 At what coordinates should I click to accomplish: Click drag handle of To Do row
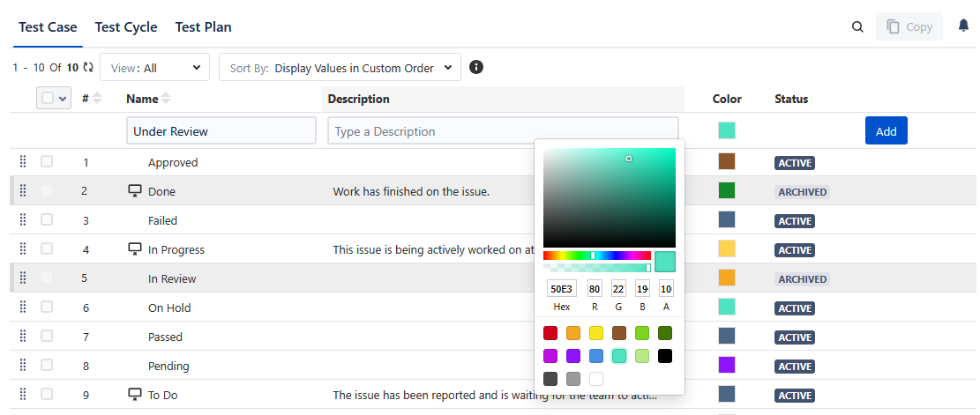click(x=23, y=395)
